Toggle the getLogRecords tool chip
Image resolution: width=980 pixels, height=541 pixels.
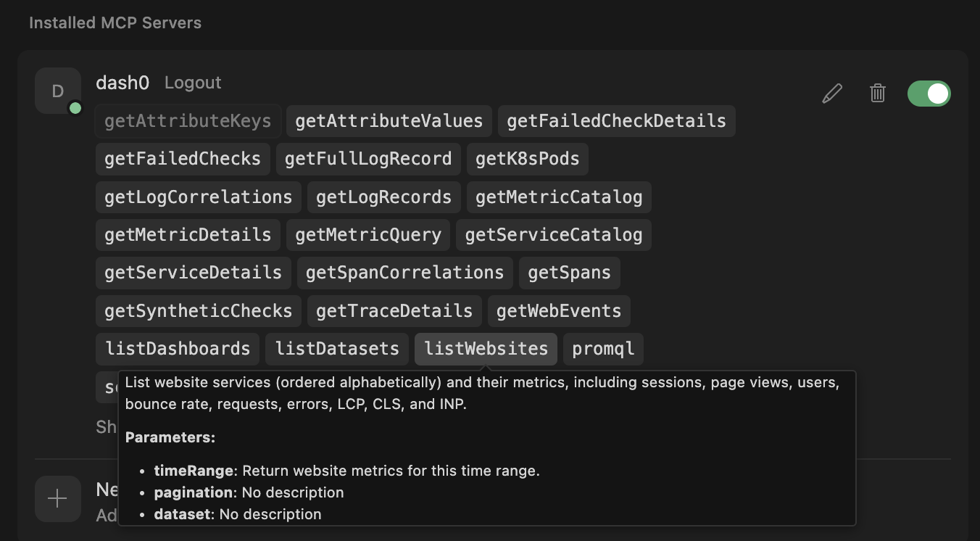[x=383, y=197]
